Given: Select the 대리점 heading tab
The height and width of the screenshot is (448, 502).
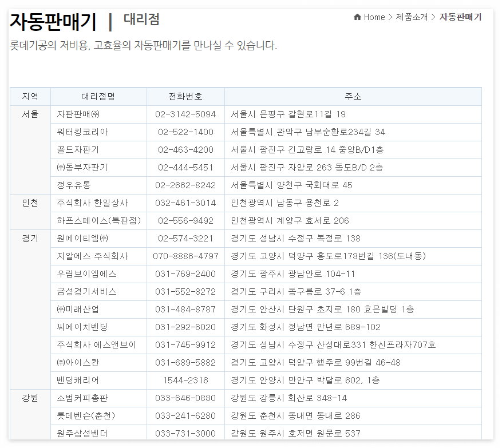Looking at the screenshot, I should [141, 19].
